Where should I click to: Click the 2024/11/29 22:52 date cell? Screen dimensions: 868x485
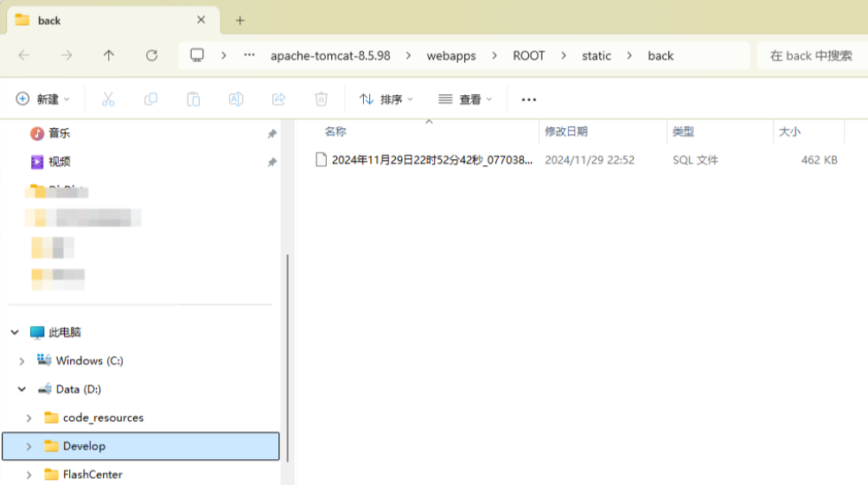590,160
